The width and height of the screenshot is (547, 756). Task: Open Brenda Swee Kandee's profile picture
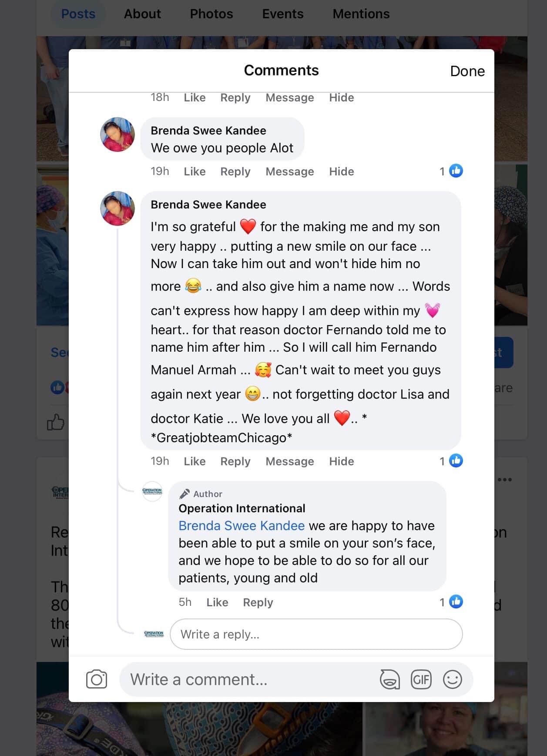pyautogui.click(x=117, y=134)
